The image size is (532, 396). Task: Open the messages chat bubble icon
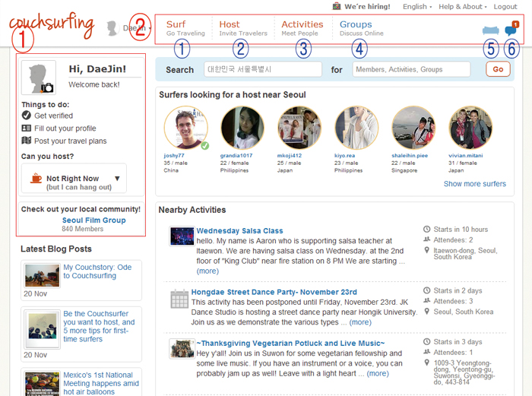click(x=511, y=30)
